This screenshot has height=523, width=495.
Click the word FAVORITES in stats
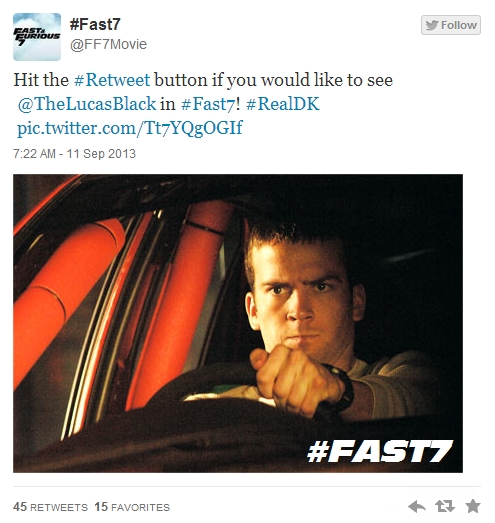pos(140,508)
